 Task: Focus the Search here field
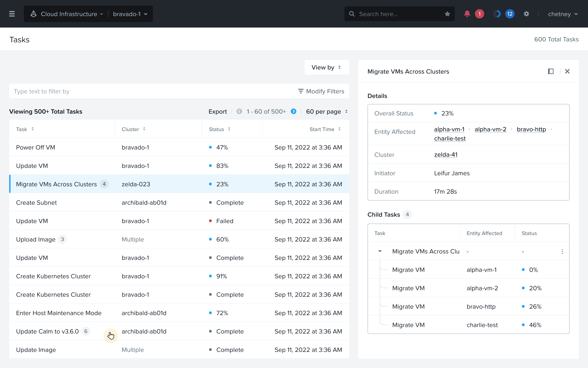(x=399, y=14)
